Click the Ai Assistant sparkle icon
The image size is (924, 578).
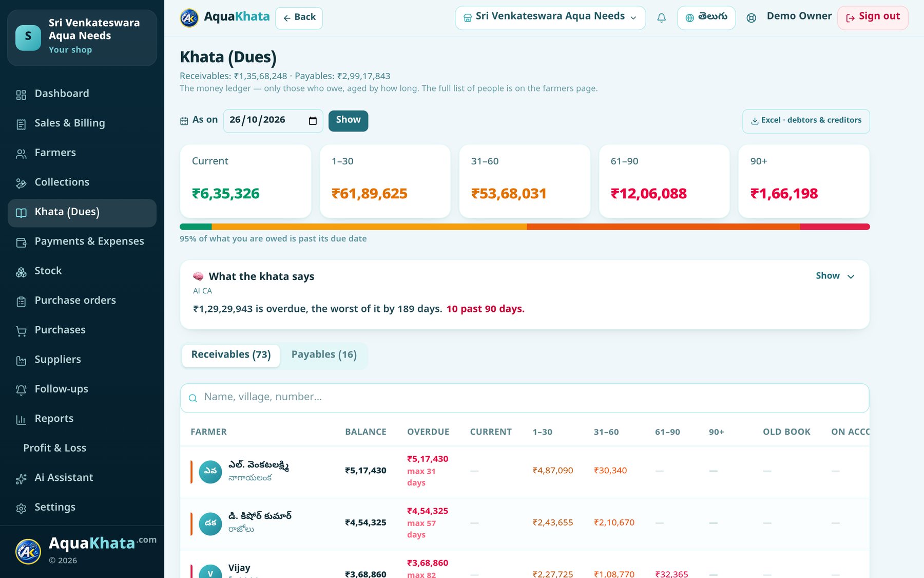point(21,479)
